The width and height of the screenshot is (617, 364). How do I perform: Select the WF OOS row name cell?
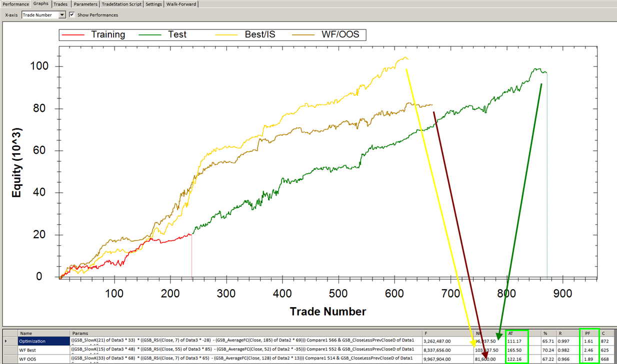44,358
